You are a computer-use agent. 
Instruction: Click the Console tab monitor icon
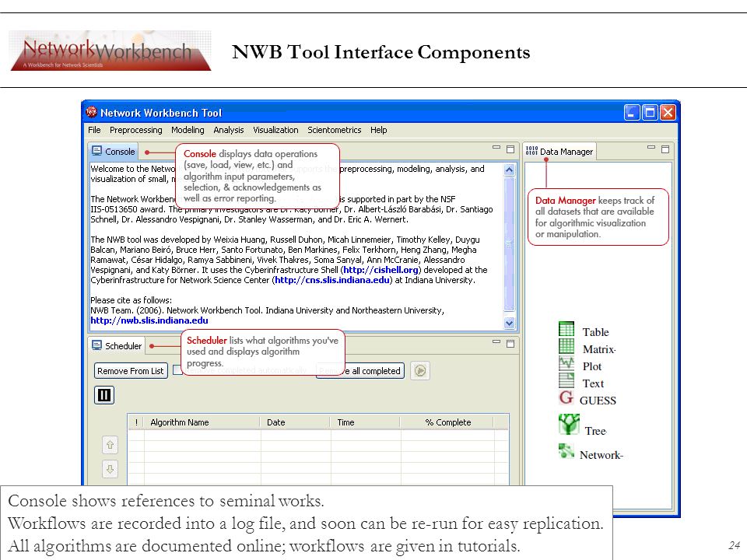pyautogui.click(x=96, y=151)
